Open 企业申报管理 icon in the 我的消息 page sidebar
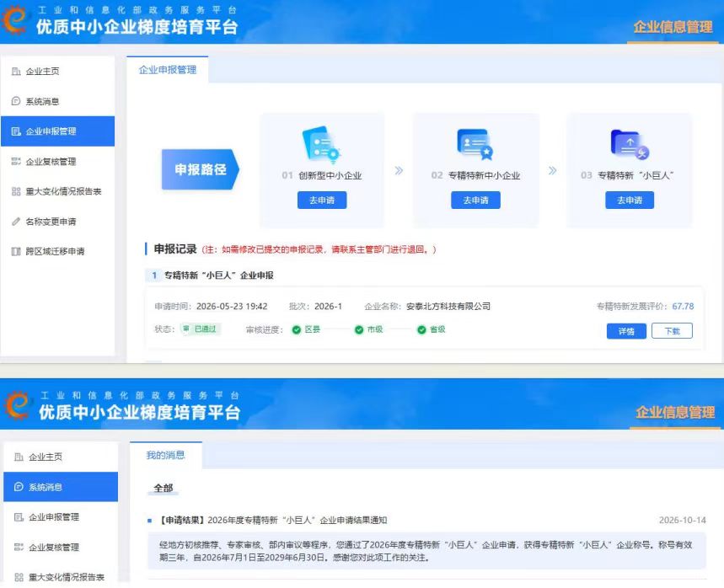Image resolution: width=724 pixels, height=588 pixels. (x=19, y=517)
